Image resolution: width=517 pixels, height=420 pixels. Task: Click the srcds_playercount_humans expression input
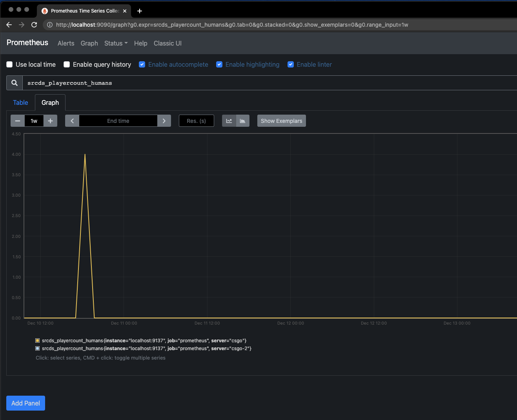[270, 83]
